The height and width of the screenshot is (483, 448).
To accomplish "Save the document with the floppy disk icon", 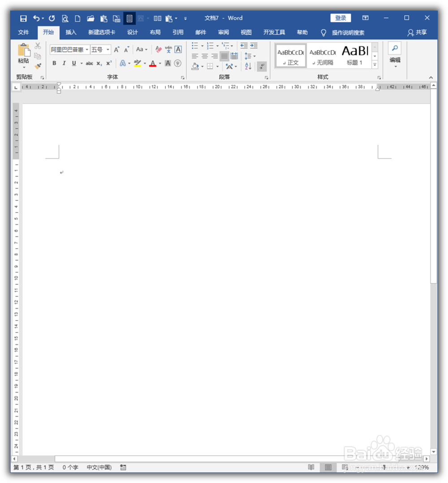I will [x=23, y=18].
